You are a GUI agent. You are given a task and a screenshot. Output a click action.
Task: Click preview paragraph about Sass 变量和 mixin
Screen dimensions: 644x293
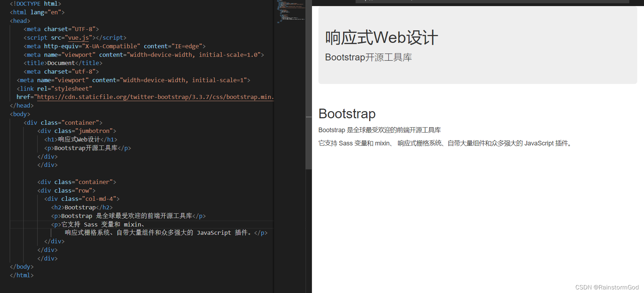point(446,143)
